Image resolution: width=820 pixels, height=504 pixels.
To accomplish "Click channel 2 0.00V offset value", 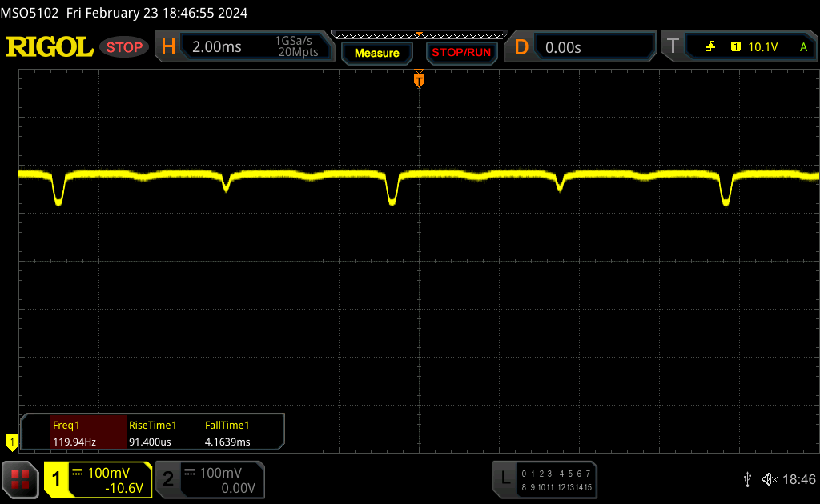I will point(238,488).
